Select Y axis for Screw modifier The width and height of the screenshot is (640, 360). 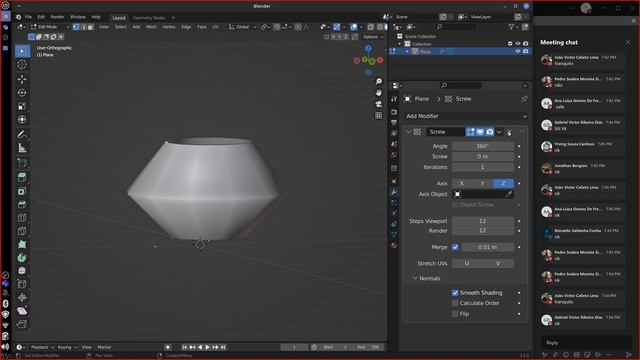pos(482,184)
